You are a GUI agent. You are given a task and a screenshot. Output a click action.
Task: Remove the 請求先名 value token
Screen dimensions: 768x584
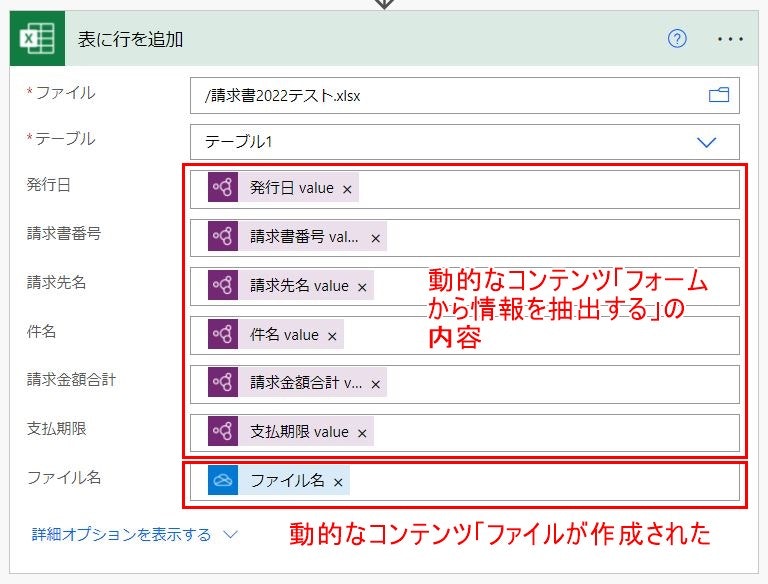click(362, 287)
